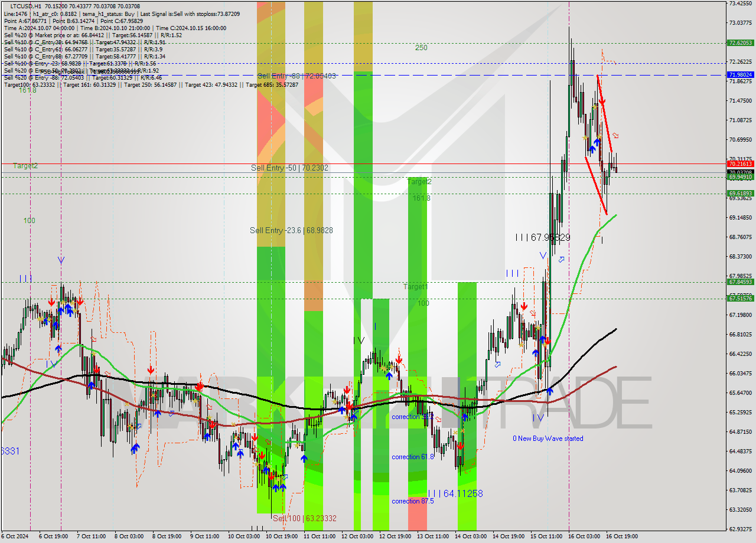Click the 'Sell %10 @ C_Entry61' line
This screenshot has width=756, height=543.
click(x=83, y=49)
